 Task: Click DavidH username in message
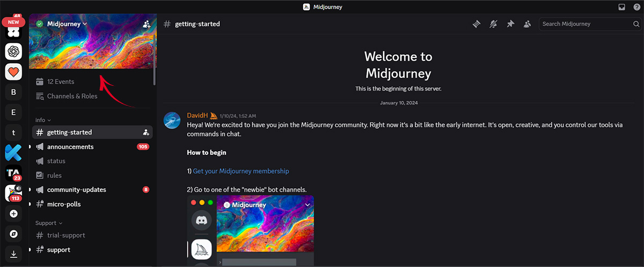(x=198, y=116)
